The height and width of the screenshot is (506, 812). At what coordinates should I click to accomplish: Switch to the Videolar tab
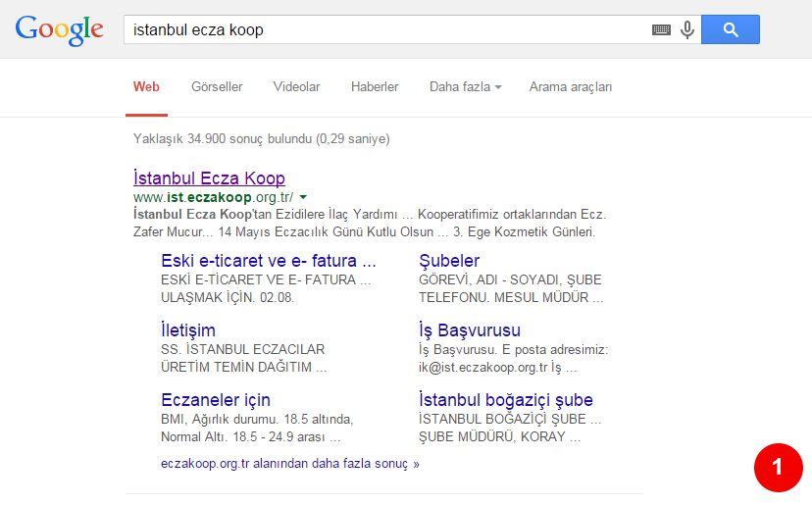point(297,87)
